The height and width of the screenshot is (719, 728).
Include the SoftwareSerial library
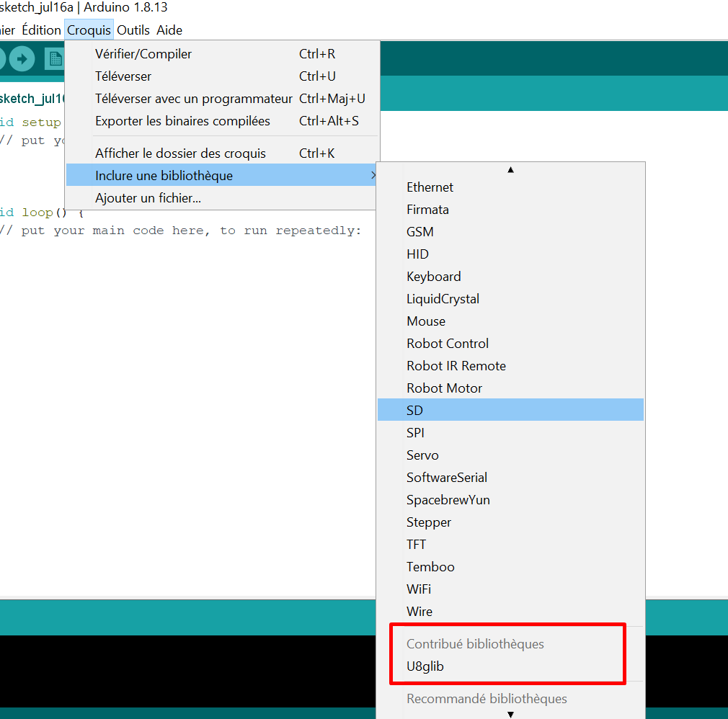[511, 477]
